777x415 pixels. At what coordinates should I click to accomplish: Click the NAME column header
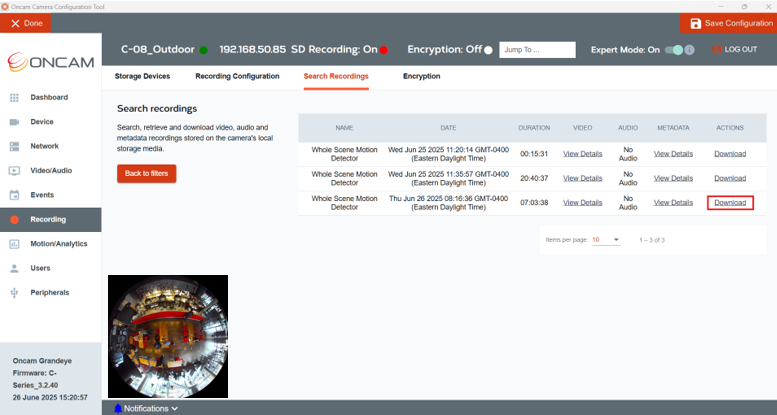coord(344,128)
